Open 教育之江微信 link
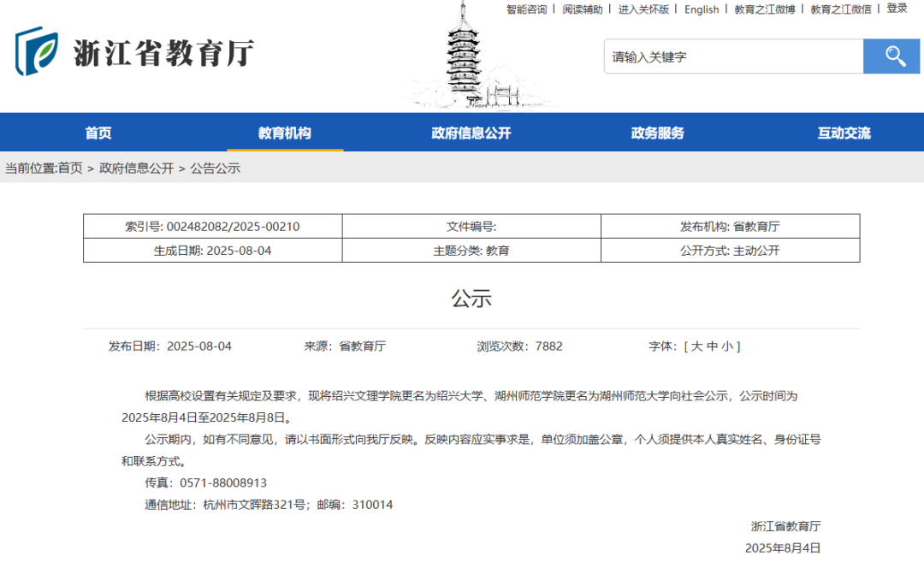The image size is (924, 574). [841, 9]
